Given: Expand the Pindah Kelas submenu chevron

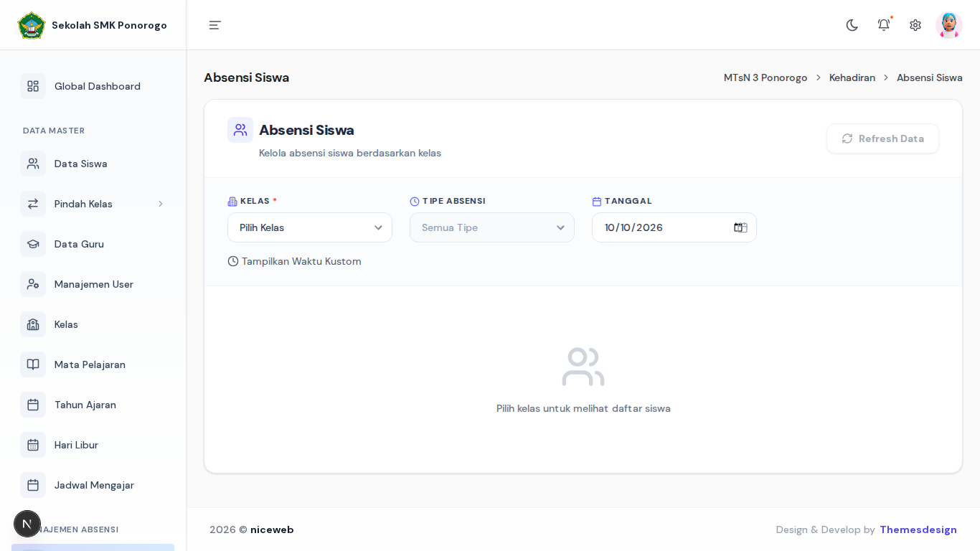Looking at the screenshot, I should pos(161,204).
